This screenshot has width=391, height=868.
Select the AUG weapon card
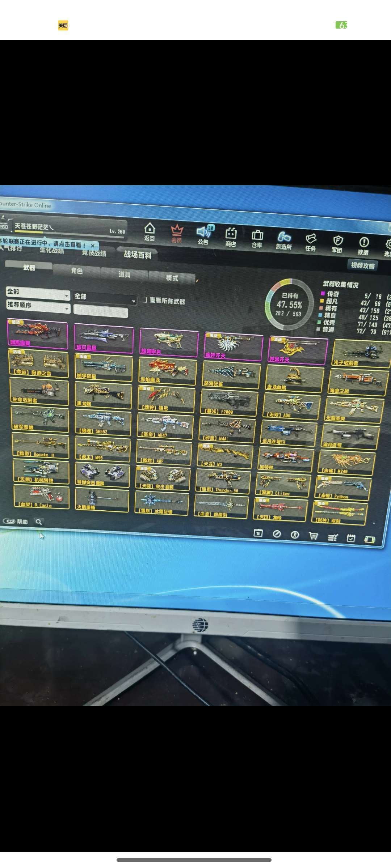292,406
